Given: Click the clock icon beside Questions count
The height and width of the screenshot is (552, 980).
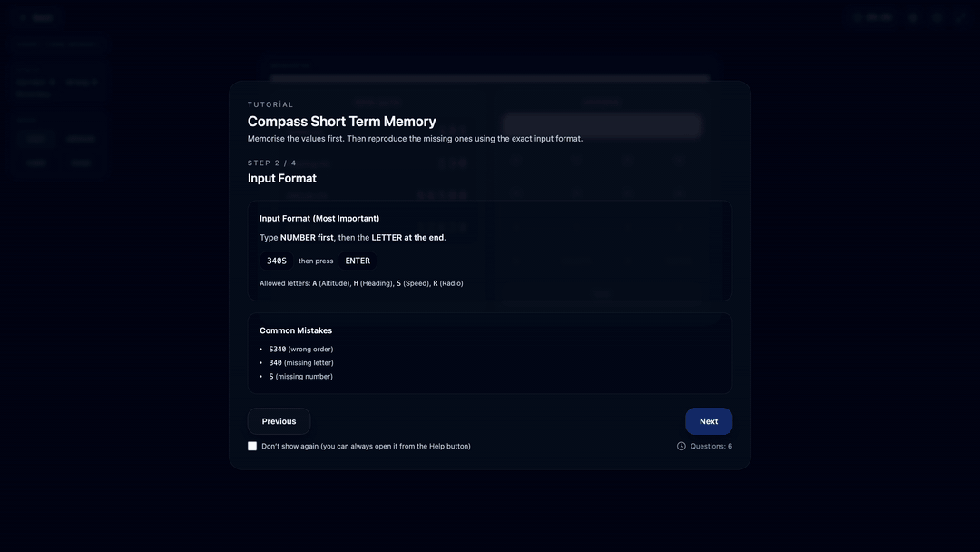Looking at the screenshot, I should click(681, 446).
